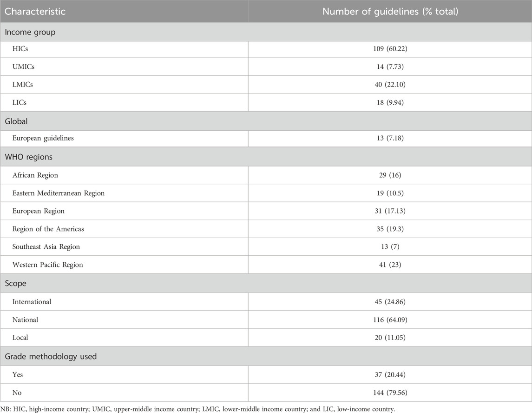Click the 'National' row label
The width and height of the screenshot is (532, 413).
coord(25,320)
